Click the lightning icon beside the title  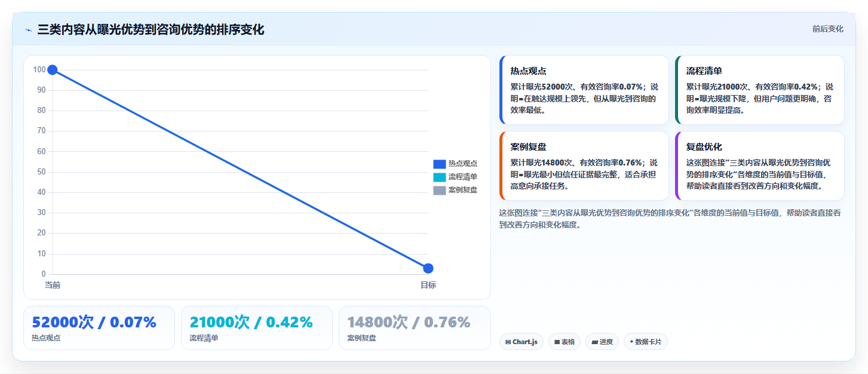click(28, 30)
